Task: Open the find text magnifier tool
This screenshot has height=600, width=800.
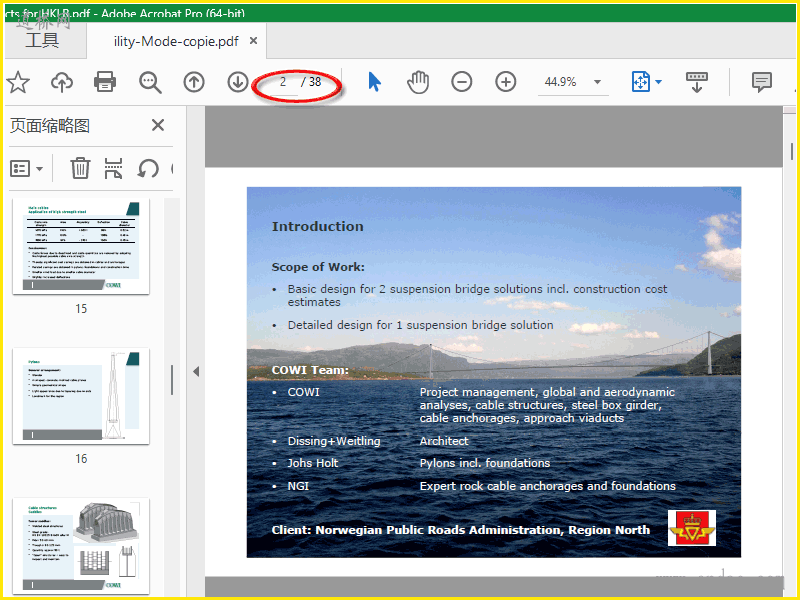Action: click(x=150, y=82)
